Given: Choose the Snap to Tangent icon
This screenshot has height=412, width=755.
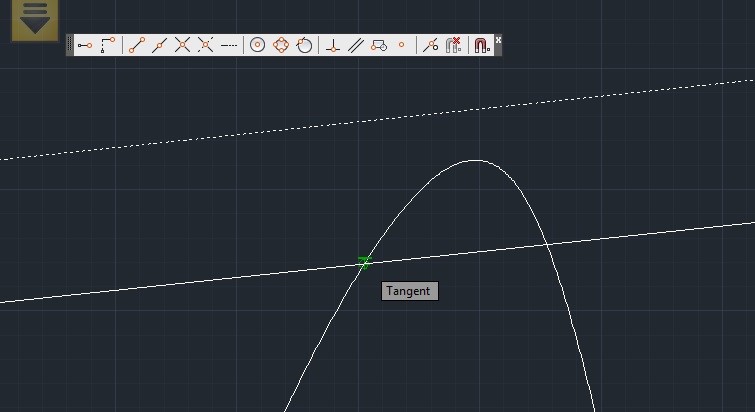Looking at the screenshot, I should point(304,45).
